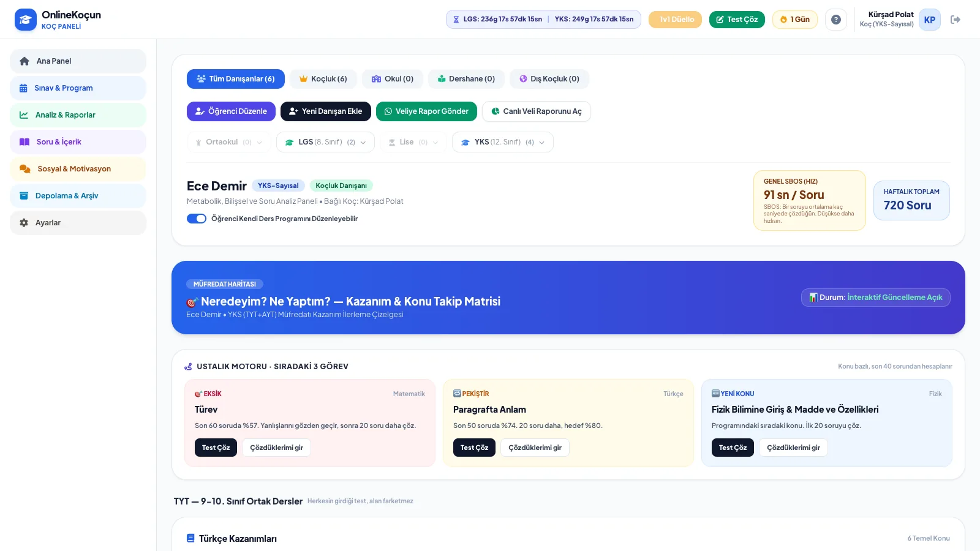The height and width of the screenshot is (551, 980).
Task: Click the book icon beside Türkçe Kazanımları
Action: point(190,538)
